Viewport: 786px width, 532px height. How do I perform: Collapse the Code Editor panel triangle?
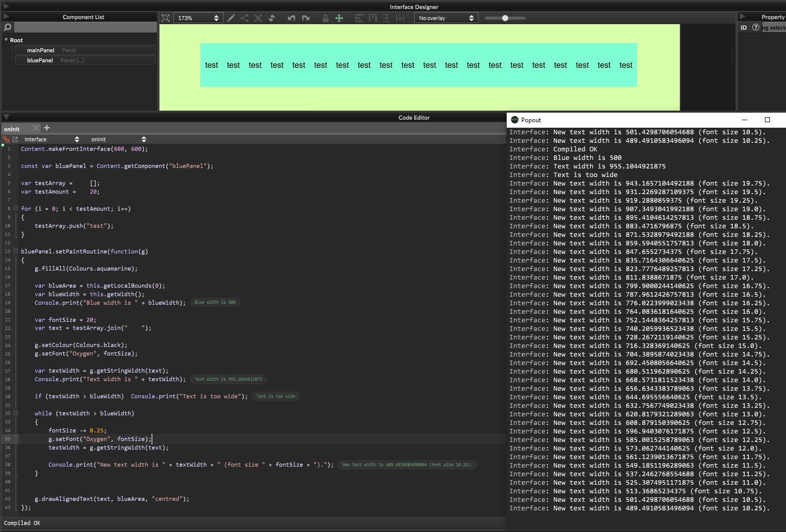click(x=6, y=117)
